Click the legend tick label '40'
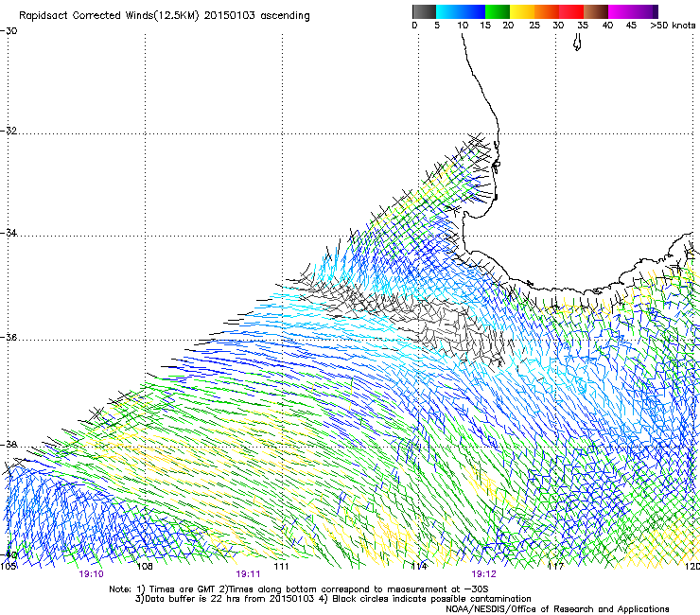 607,26
